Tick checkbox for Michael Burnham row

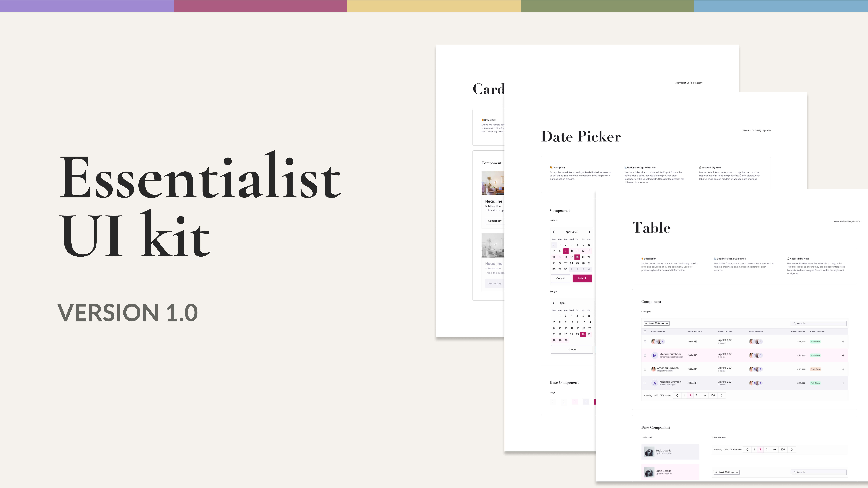[x=645, y=355]
